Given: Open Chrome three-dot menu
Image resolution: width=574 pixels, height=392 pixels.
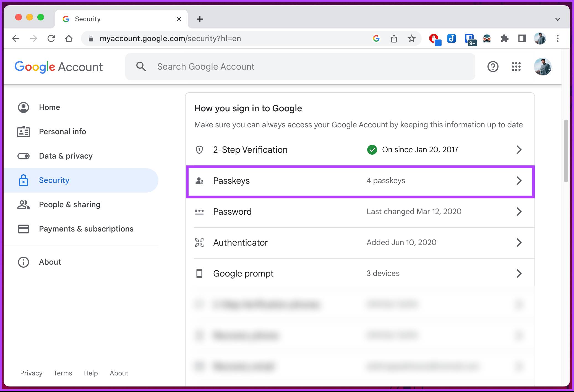Looking at the screenshot, I should (558, 38).
